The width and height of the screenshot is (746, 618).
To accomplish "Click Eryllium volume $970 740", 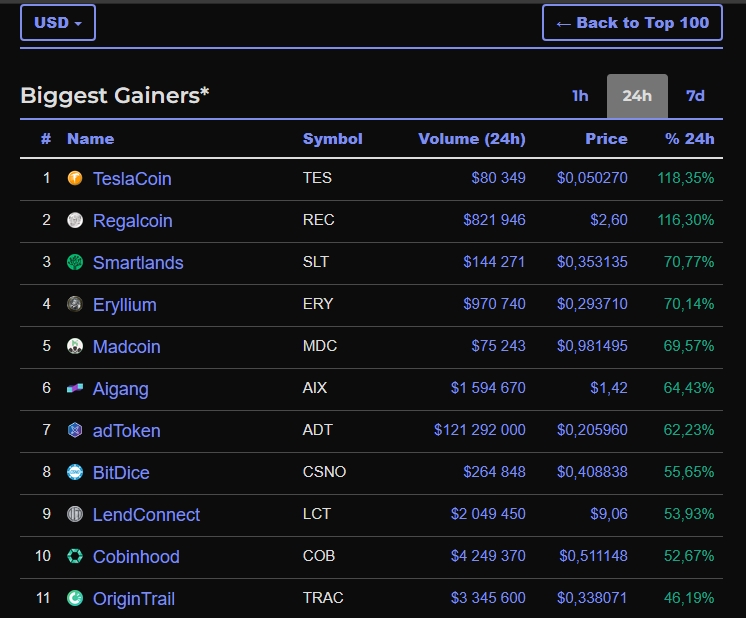I will [494, 304].
